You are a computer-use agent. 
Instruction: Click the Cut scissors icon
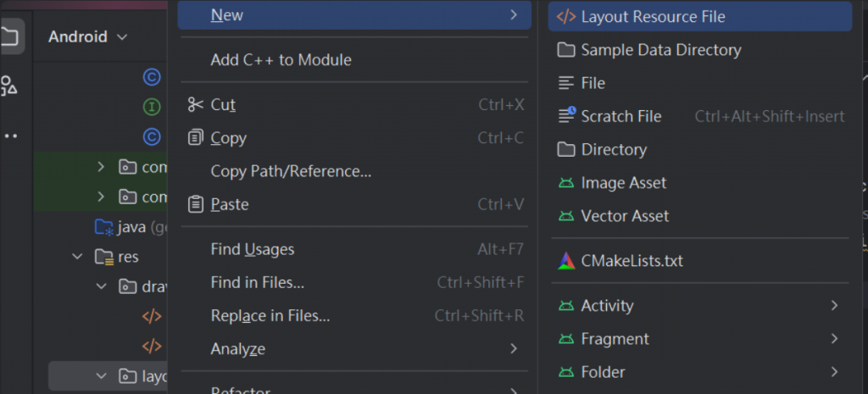(x=196, y=105)
